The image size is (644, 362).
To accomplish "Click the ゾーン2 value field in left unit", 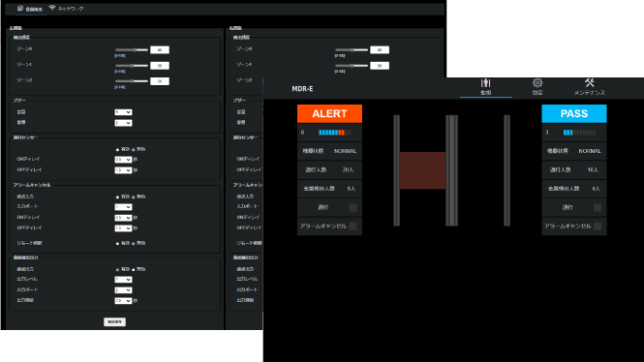I will tap(160, 81).
